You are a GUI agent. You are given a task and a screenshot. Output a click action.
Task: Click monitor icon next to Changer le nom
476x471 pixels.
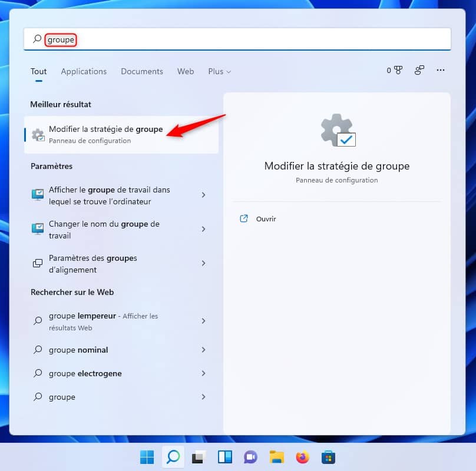coord(38,229)
